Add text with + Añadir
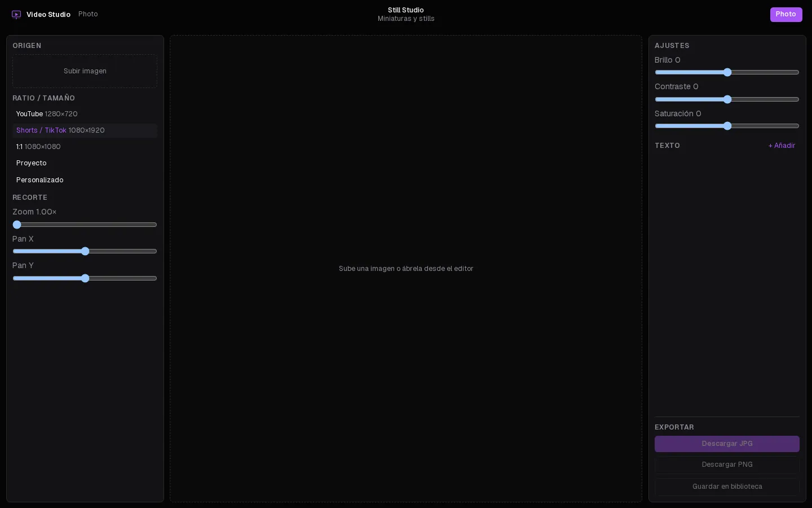Screen dimensions: 812x508 pyautogui.click(x=782, y=146)
